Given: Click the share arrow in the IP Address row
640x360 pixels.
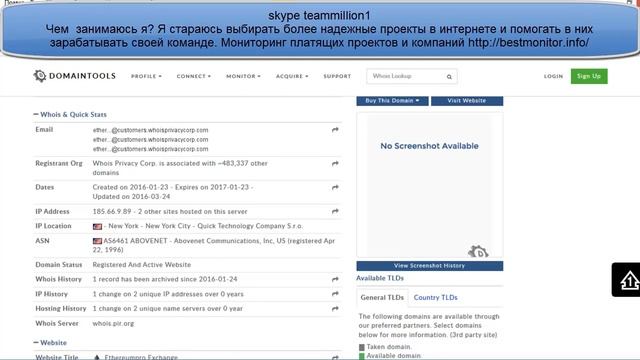Looking at the screenshot, I should 335,211.
